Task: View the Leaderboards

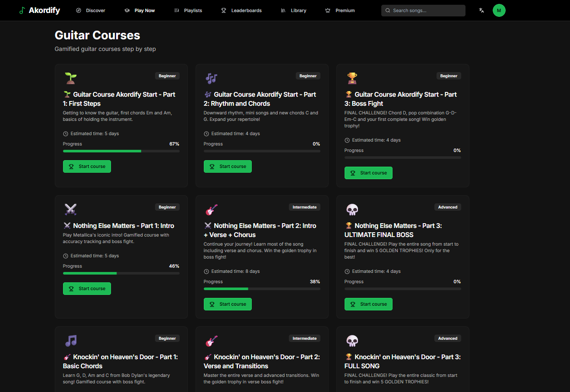Action: pos(241,10)
